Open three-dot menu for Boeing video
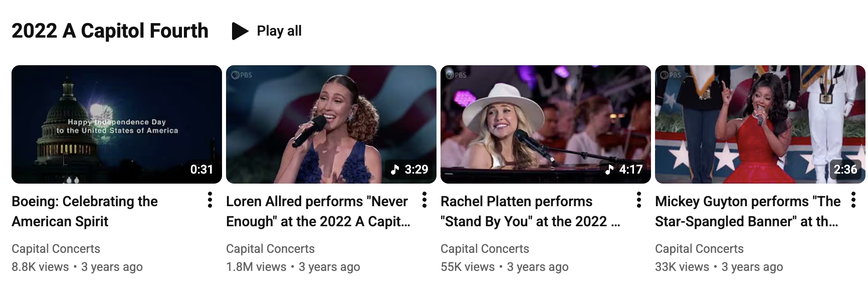 click(x=210, y=200)
